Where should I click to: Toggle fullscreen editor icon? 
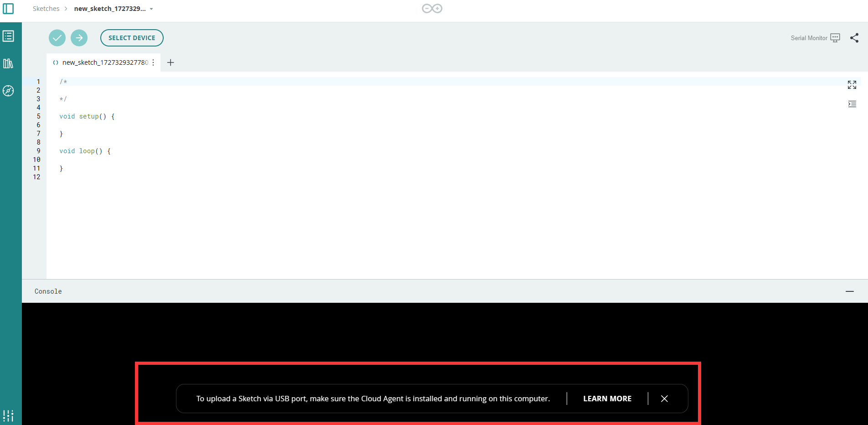click(852, 85)
